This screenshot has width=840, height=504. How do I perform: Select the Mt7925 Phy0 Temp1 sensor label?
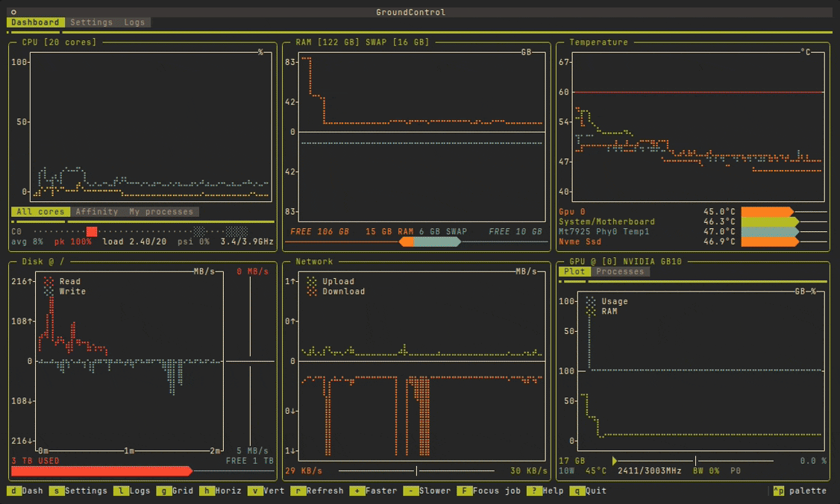coord(604,231)
